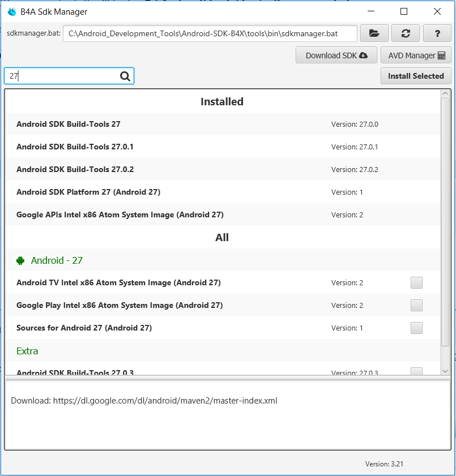Click inside the search filter box
Image resolution: width=456 pixels, height=476 pixels.
click(62, 75)
